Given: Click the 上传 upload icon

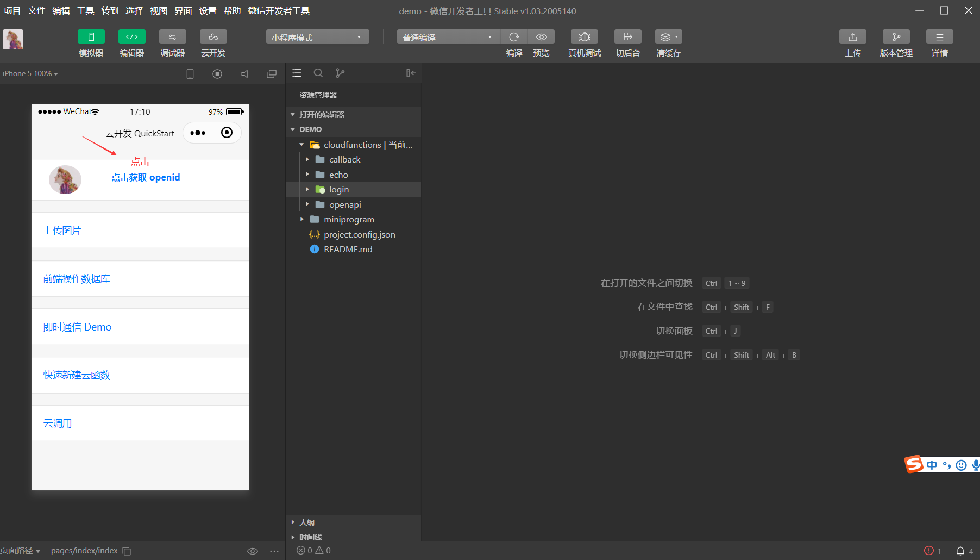Looking at the screenshot, I should click(853, 37).
